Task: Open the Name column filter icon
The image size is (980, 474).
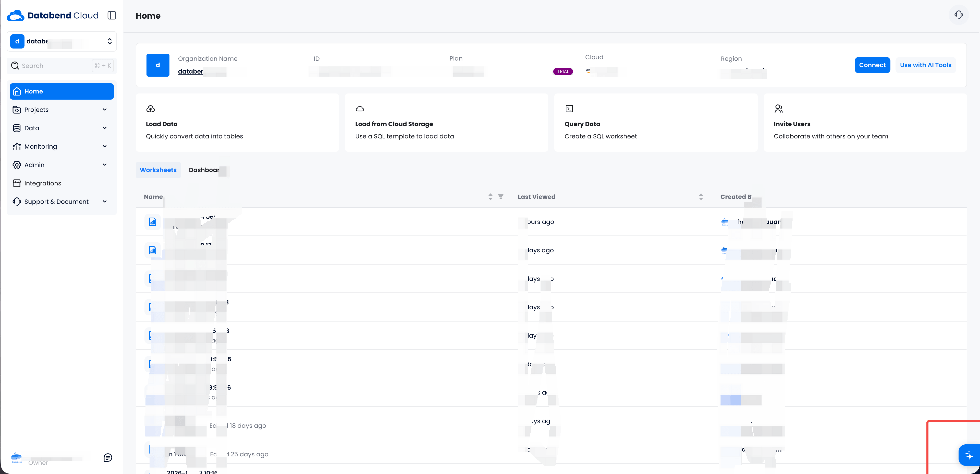Action: tap(501, 197)
